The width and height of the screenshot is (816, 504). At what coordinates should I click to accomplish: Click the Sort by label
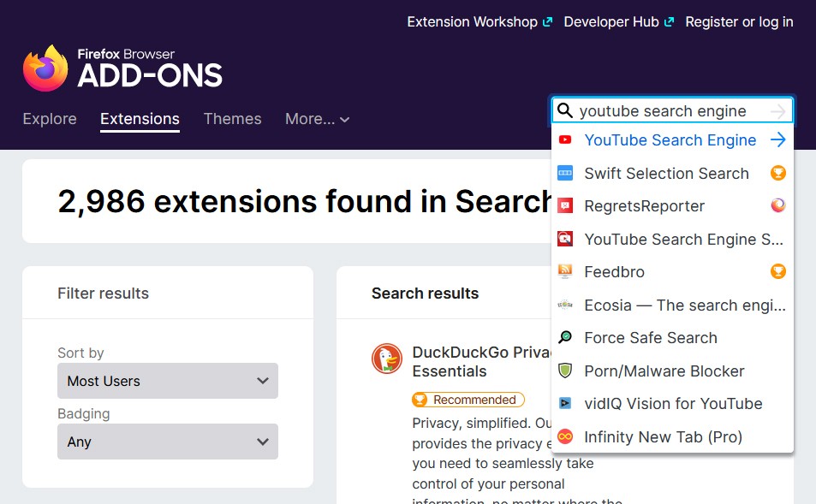pos(80,353)
